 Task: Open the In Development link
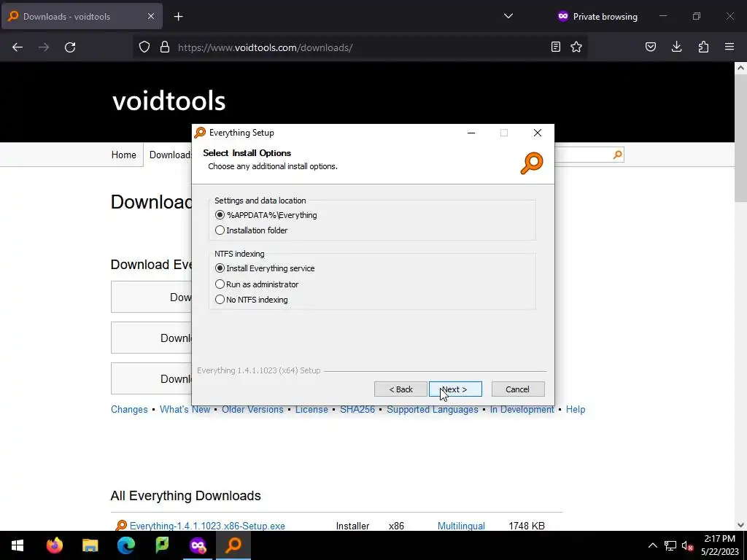pos(522,410)
